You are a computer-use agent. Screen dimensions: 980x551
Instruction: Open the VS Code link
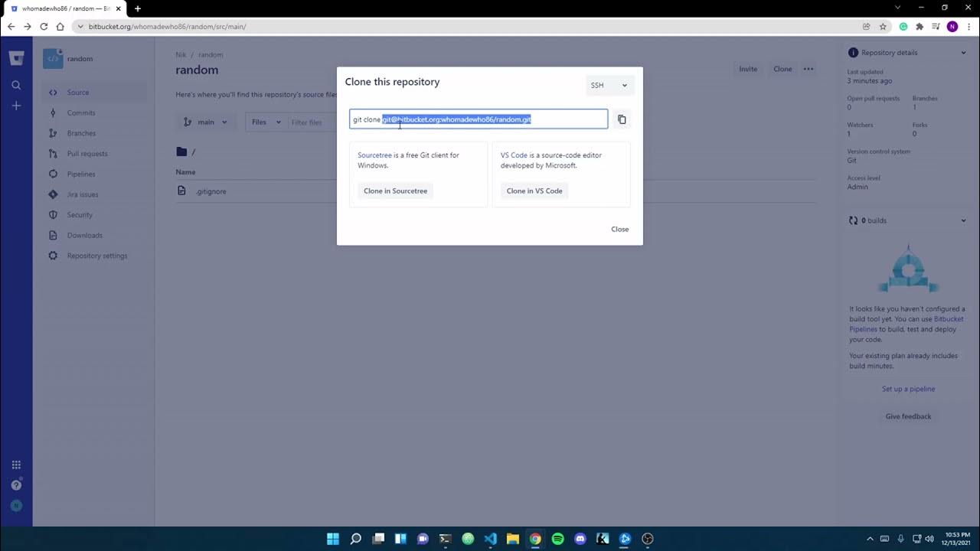click(x=514, y=155)
